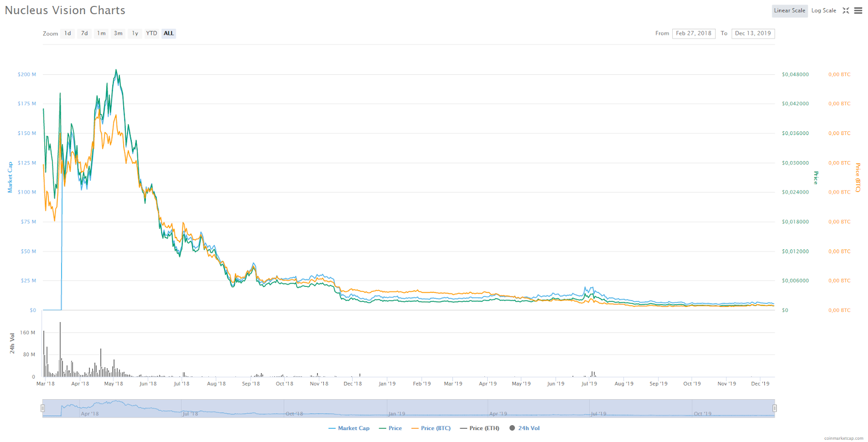Switch chart to Linear Scale

pos(790,11)
